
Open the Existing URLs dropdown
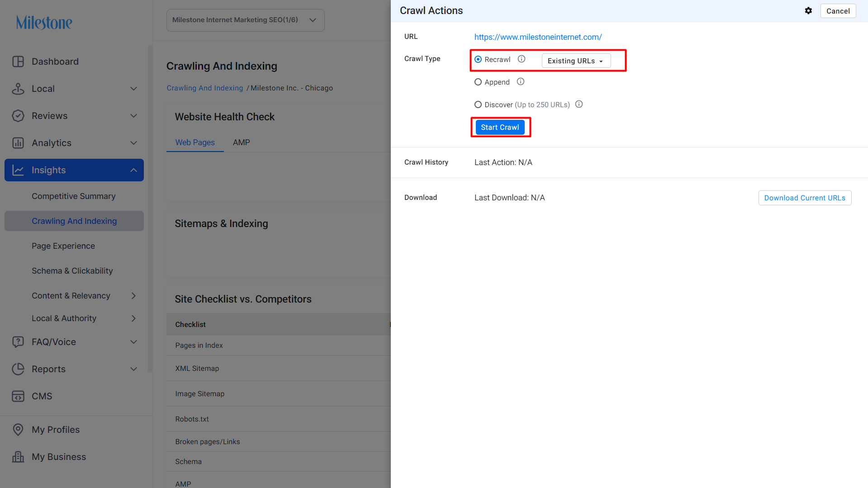click(576, 61)
